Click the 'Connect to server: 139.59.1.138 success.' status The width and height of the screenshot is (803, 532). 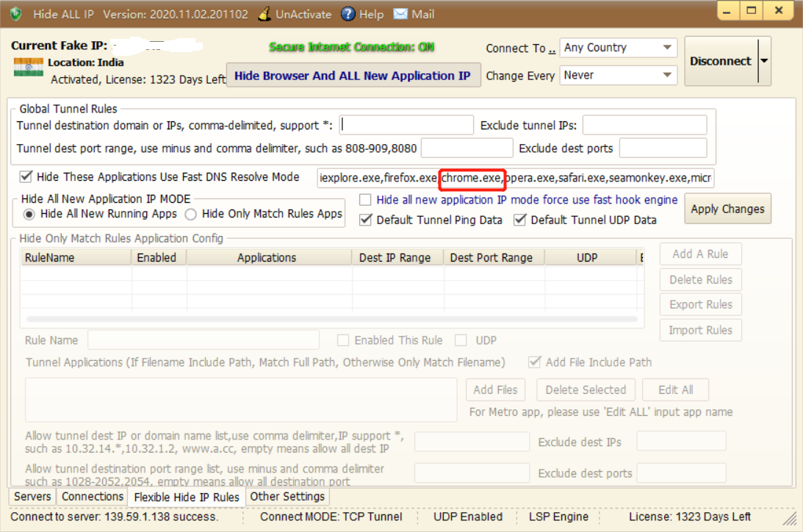114,517
